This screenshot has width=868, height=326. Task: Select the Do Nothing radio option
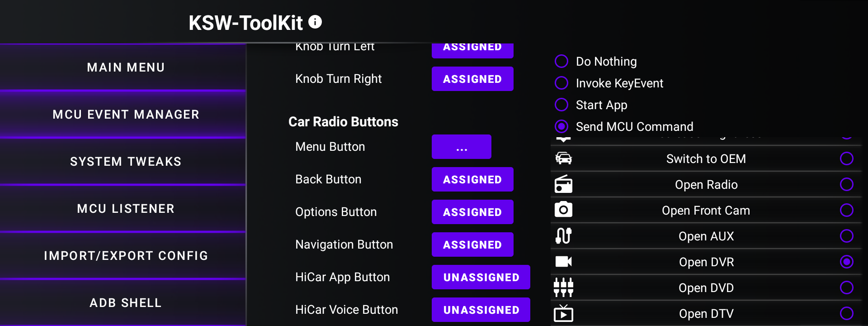click(561, 61)
